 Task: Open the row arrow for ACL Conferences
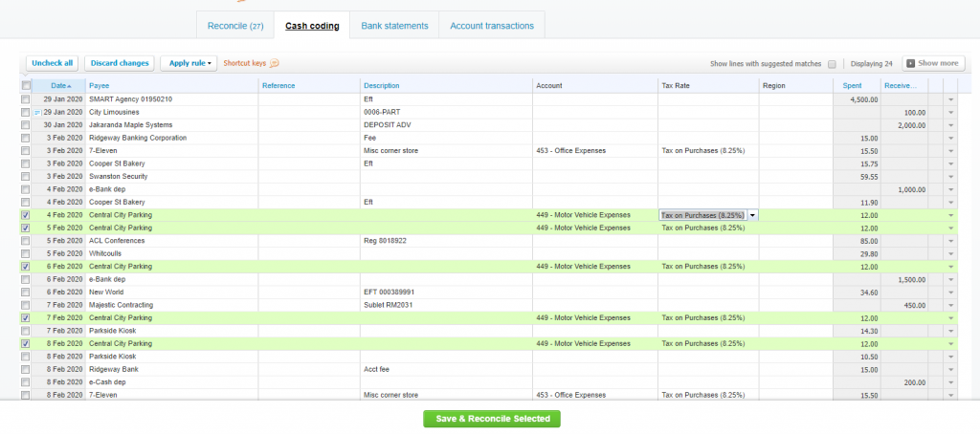[x=950, y=240]
